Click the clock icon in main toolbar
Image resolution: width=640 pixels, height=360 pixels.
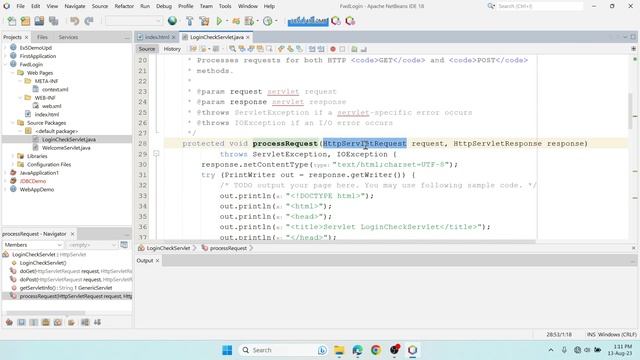coord(268,21)
